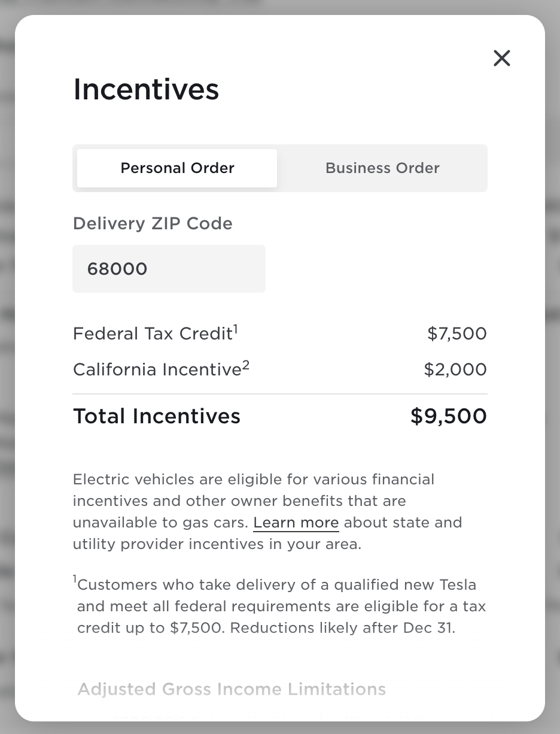The height and width of the screenshot is (734, 560).
Task: Click the Incentives dialog heading
Action: (x=146, y=89)
